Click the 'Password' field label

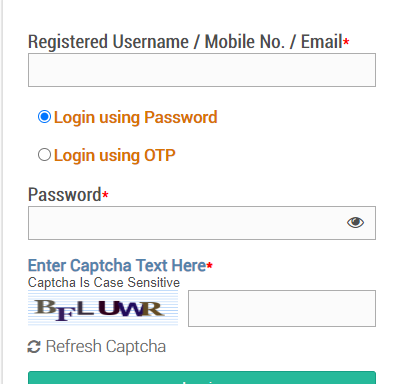click(65, 194)
